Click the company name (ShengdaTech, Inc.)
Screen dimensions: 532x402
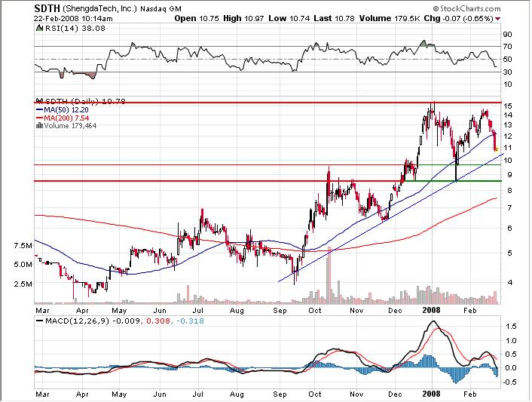(x=99, y=8)
